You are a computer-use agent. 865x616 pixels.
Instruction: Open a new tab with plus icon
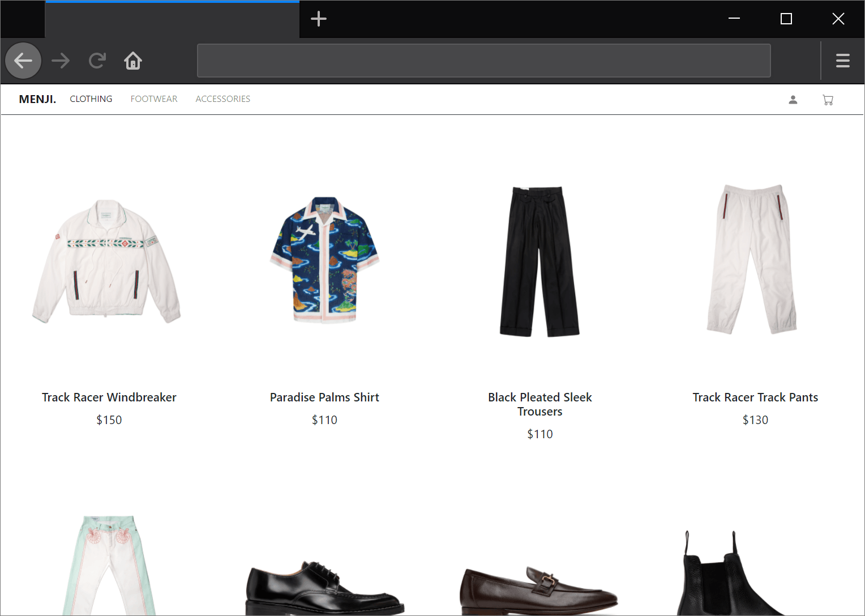[319, 19]
